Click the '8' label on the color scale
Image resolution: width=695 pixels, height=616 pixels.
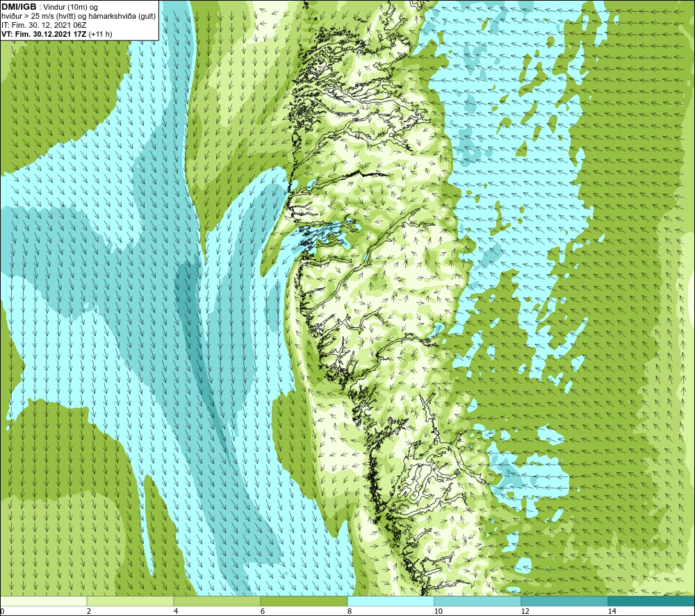[x=350, y=611]
